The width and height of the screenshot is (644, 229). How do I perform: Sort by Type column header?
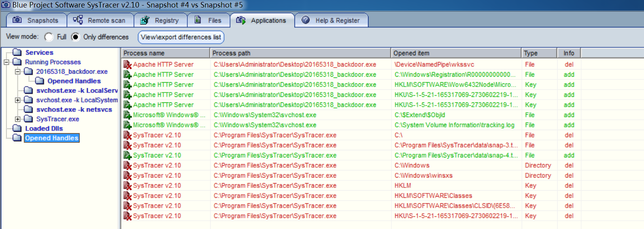(539, 53)
